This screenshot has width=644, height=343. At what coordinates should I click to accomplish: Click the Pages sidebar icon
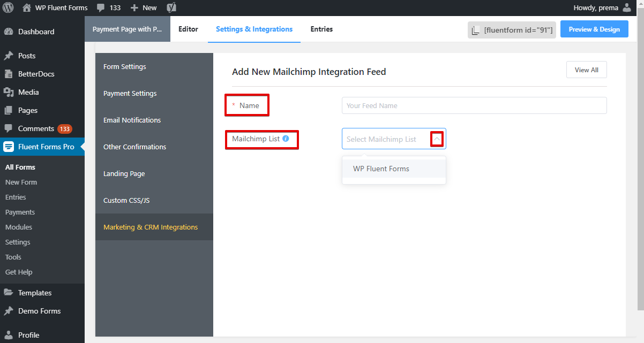tap(9, 110)
